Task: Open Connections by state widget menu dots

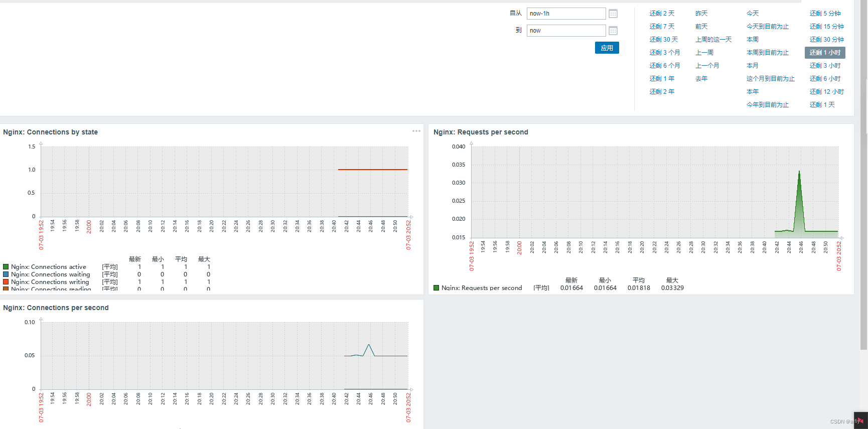Action: pyautogui.click(x=416, y=131)
